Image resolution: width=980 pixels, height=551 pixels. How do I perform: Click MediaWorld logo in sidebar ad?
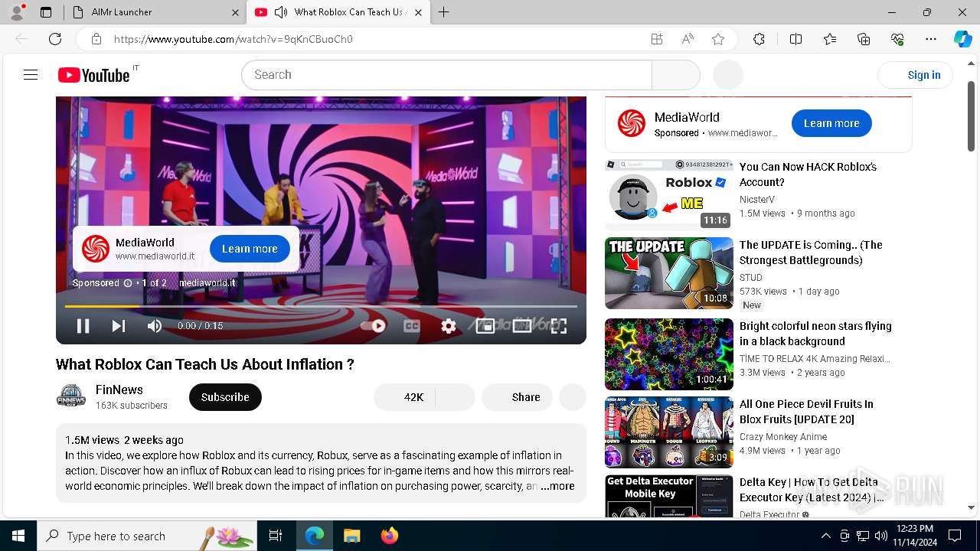coord(632,123)
